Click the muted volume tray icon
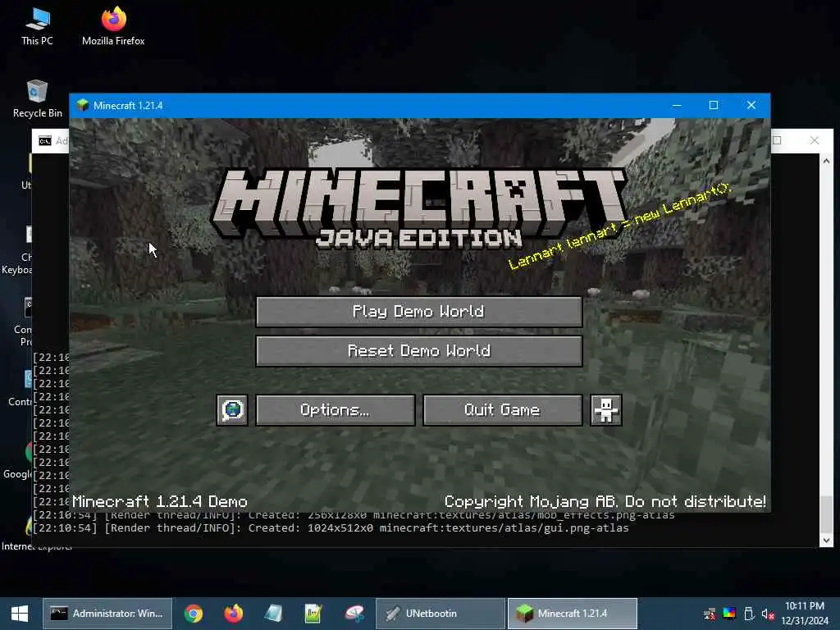Image resolution: width=840 pixels, height=630 pixels. 768,614
